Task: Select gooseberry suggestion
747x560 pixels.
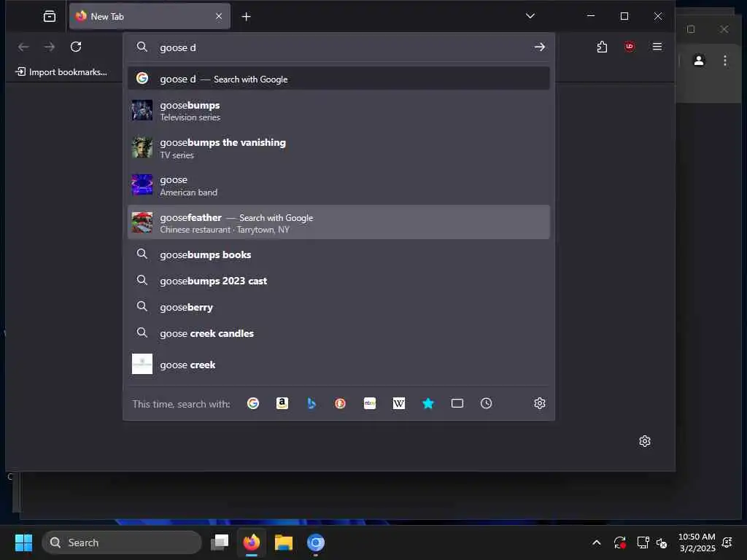Action: click(338, 307)
